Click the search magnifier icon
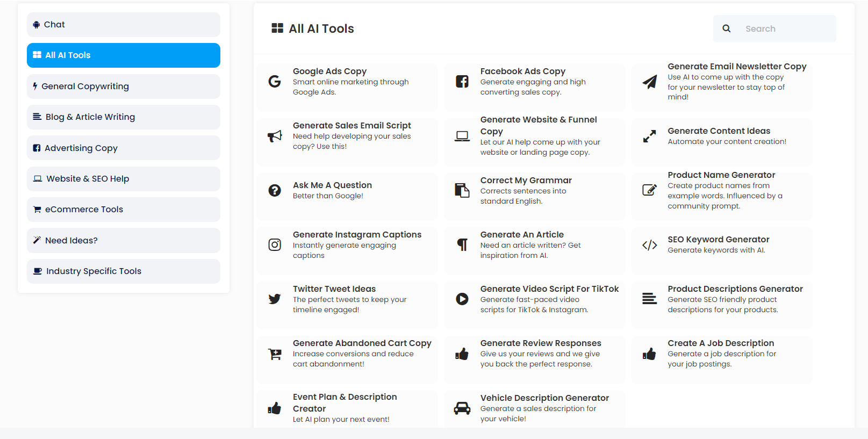 tap(726, 28)
